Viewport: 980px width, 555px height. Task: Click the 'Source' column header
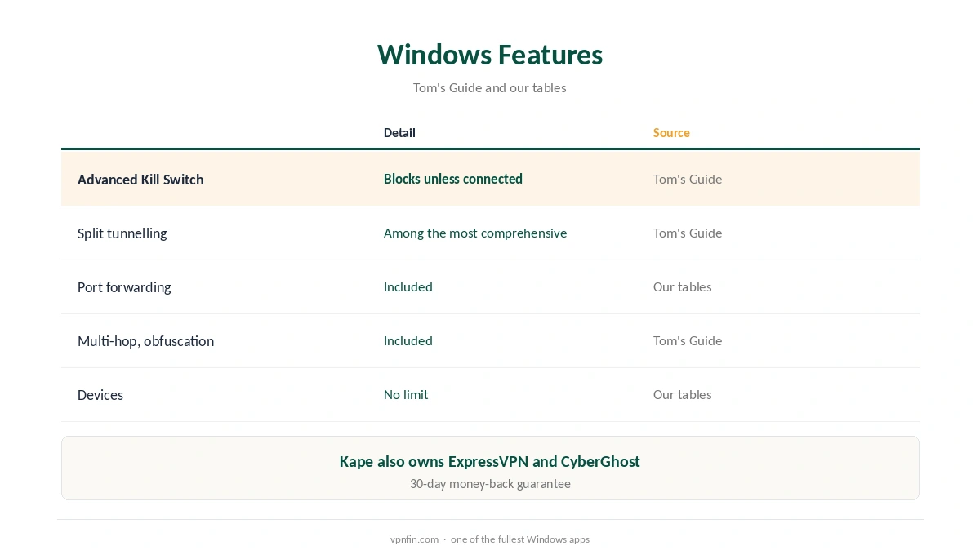[671, 133]
